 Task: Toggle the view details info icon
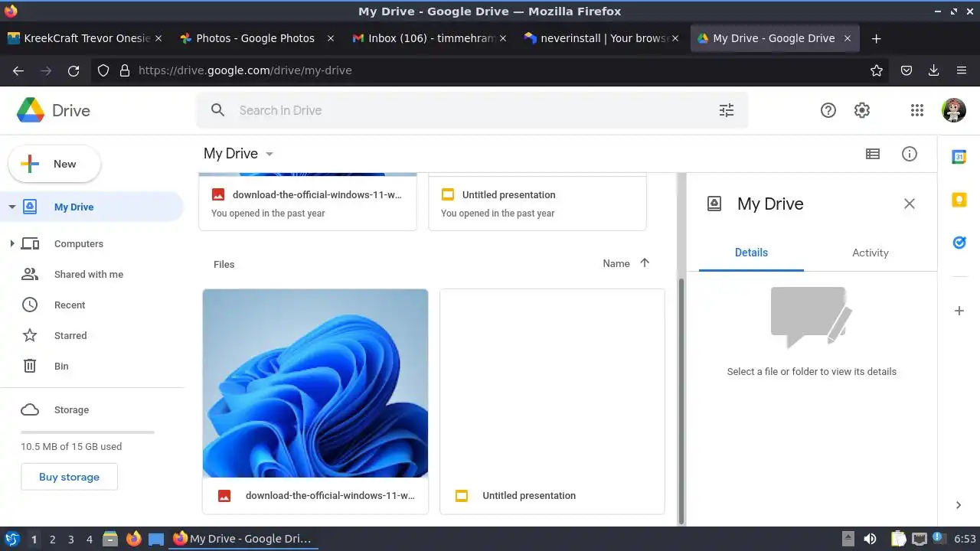pos(910,154)
